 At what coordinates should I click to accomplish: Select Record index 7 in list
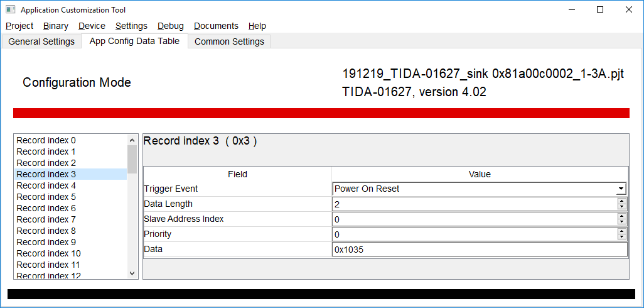tap(71, 219)
